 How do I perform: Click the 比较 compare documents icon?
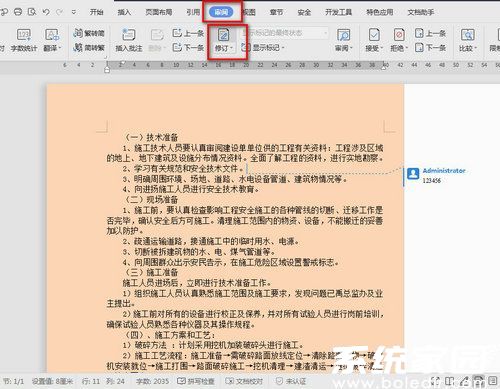point(467,35)
